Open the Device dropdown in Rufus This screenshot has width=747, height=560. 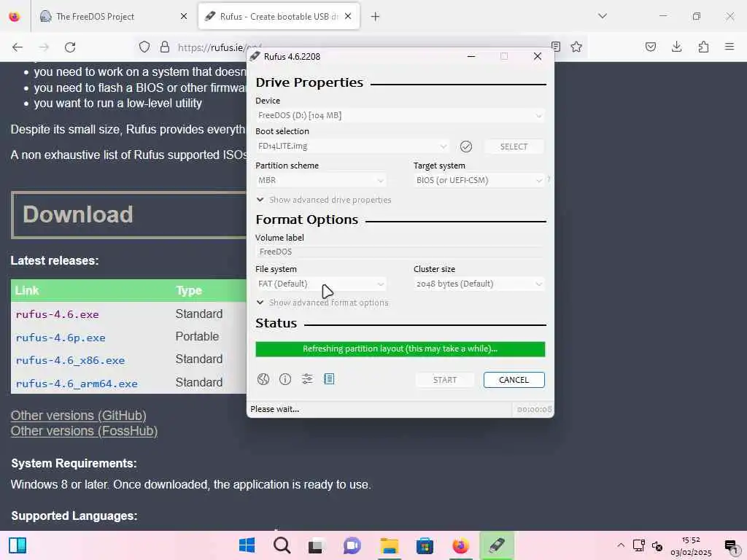pos(400,115)
